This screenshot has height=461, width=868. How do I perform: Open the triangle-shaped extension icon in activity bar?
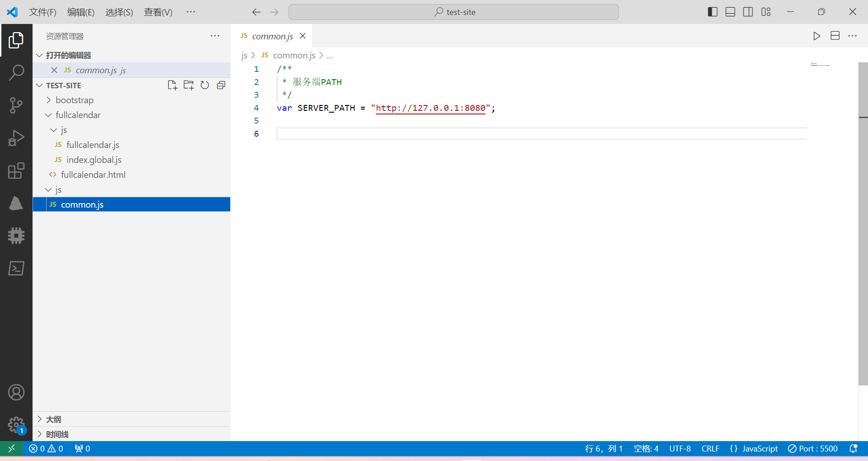coord(16,203)
